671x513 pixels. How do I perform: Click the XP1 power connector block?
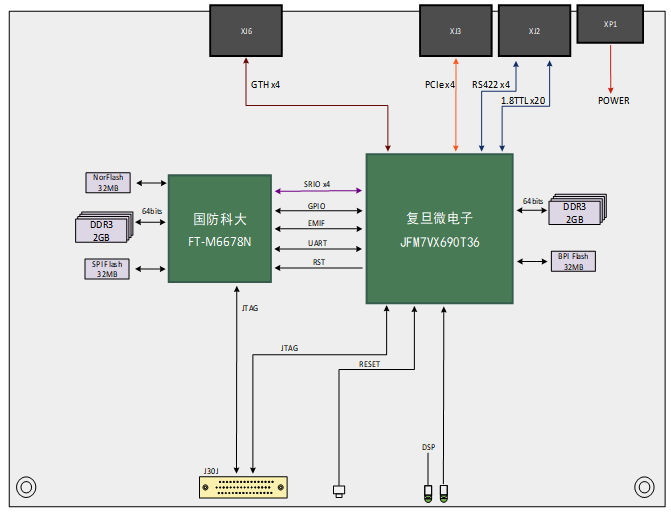[610, 24]
